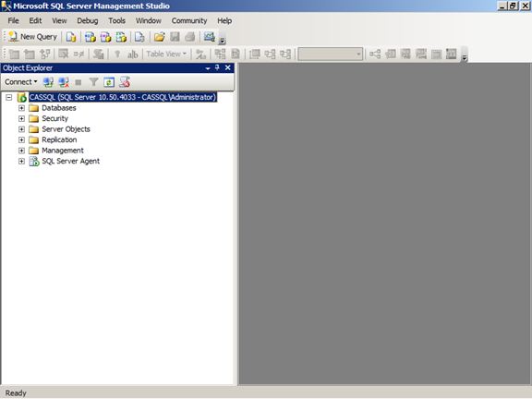Screen dimensions: 532x399
Task: Select the Management folder in tree
Action: [x=63, y=151]
